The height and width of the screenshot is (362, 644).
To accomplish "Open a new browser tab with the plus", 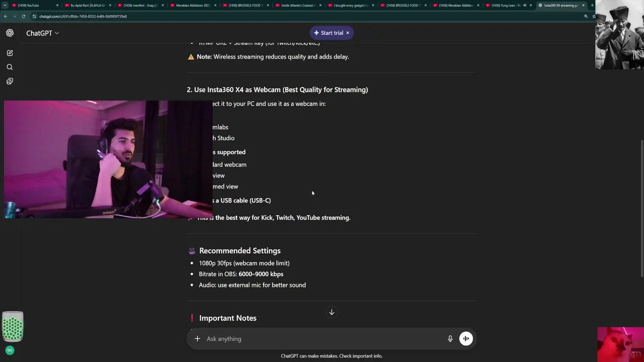I will pos(592,5).
